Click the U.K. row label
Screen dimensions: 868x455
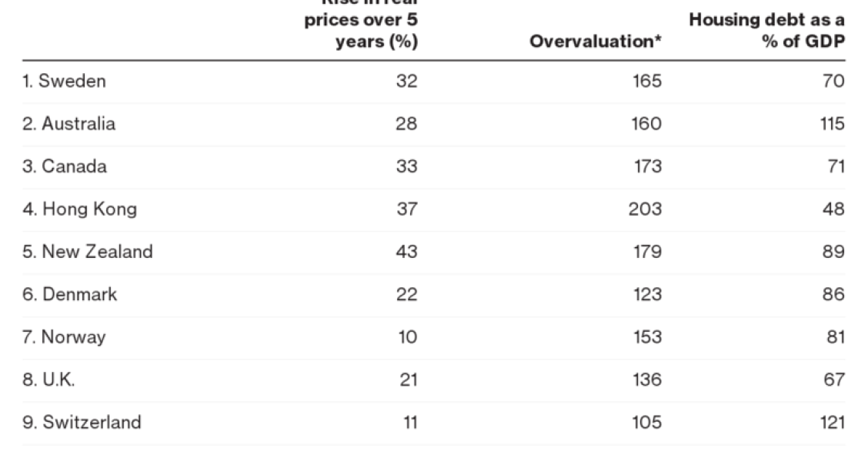pyautogui.click(x=48, y=380)
